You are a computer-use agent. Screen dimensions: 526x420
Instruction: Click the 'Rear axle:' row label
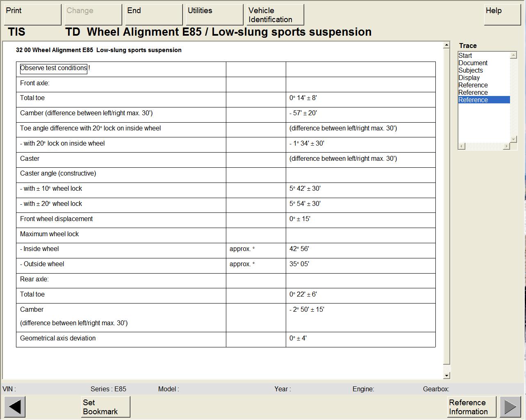(x=34, y=279)
